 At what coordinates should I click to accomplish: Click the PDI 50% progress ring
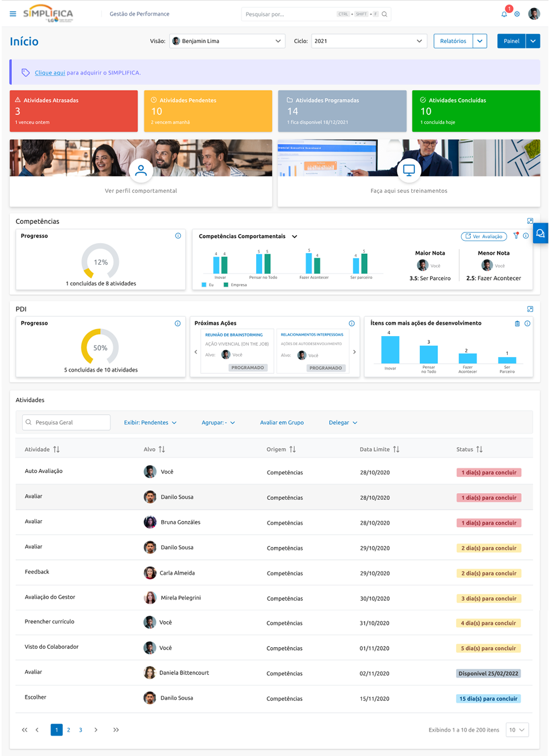coord(100,347)
